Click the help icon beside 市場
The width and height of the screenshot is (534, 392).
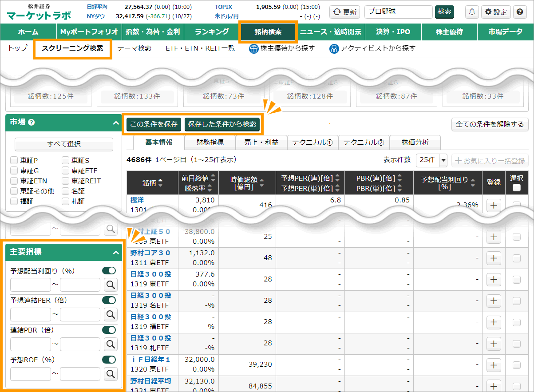[x=31, y=123]
